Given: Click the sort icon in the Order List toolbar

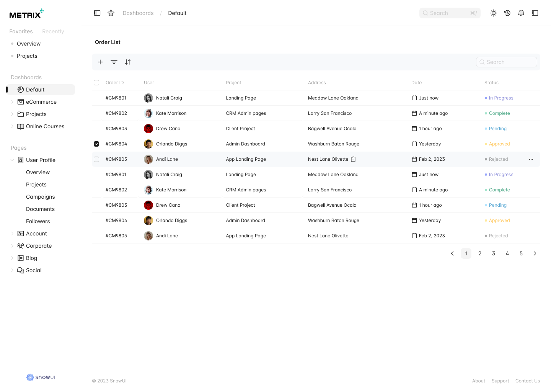Looking at the screenshot, I should (x=128, y=62).
